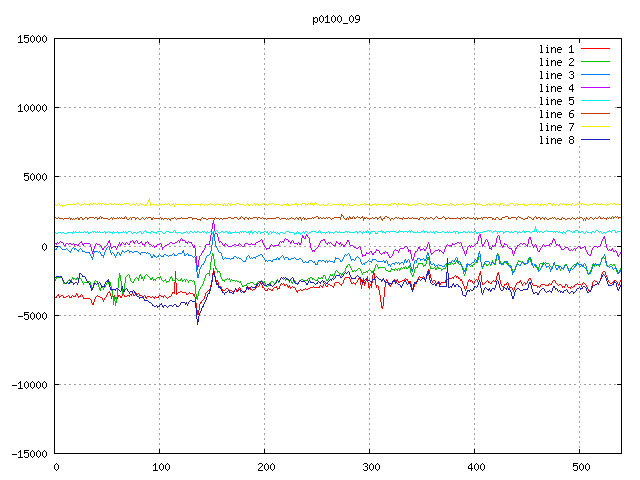Toggle the "line 2" legend entry
640x480 pixels.
pyautogui.click(x=556, y=62)
